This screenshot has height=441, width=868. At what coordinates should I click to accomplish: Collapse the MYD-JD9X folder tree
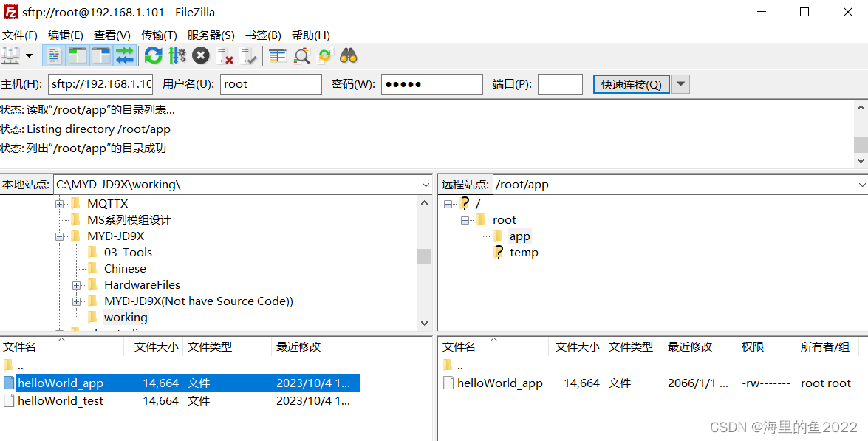coord(61,236)
